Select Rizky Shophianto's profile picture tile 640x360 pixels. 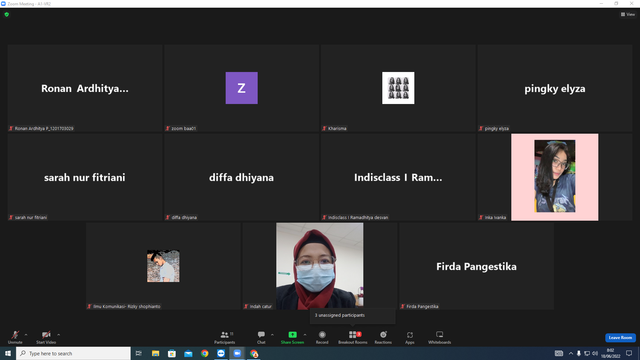pos(163,266)
